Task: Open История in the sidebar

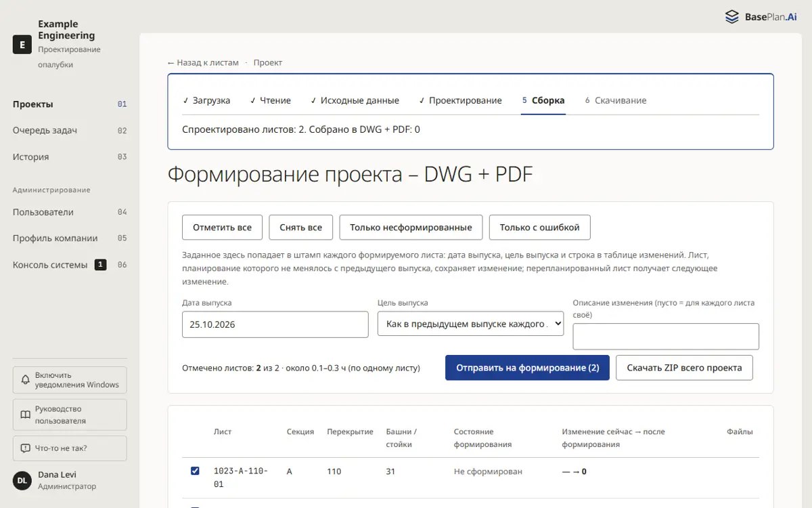Action: point(70,157)
